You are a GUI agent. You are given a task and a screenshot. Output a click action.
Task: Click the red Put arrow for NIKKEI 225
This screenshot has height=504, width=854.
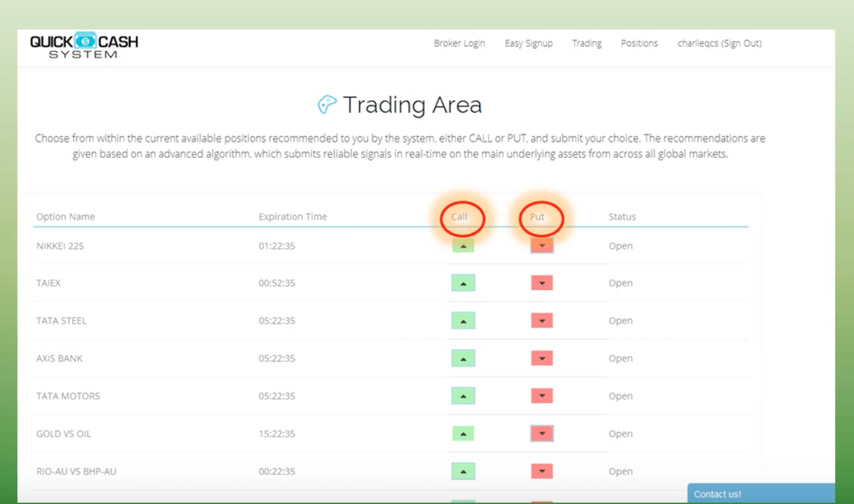pos(542,246)
